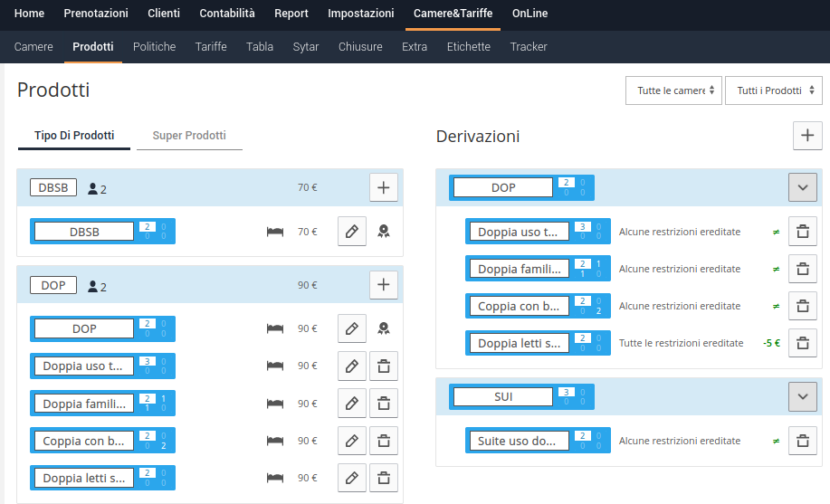Click bed icon in Doppia letti s... row

point(275,478)
